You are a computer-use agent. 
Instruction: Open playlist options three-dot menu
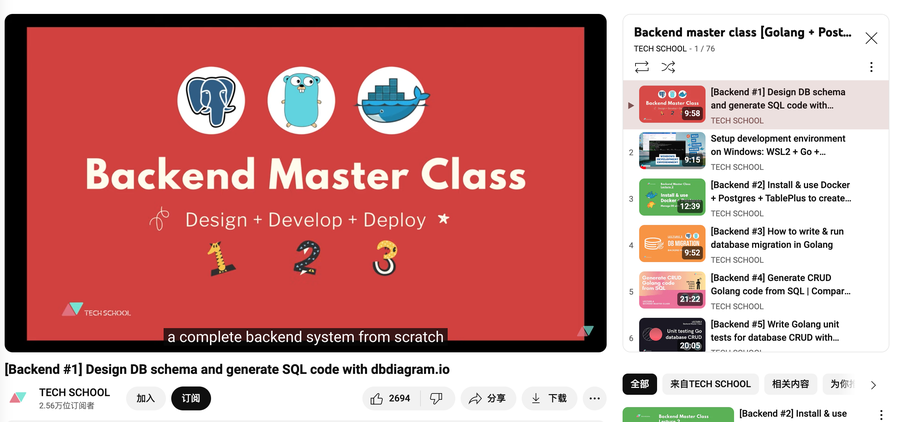click(871, 67)
